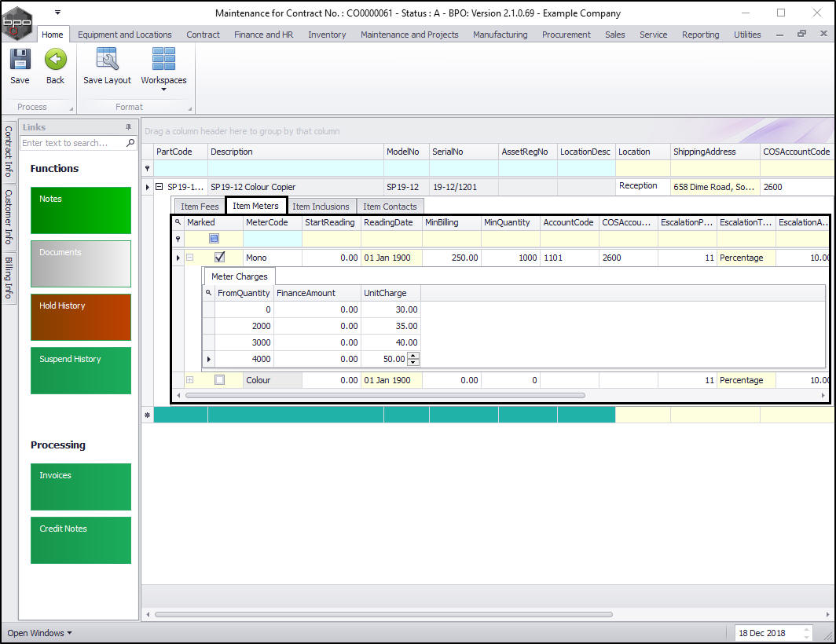Click the Hold History function button
This screenshot has width=836, height=644.
[81, 317]
